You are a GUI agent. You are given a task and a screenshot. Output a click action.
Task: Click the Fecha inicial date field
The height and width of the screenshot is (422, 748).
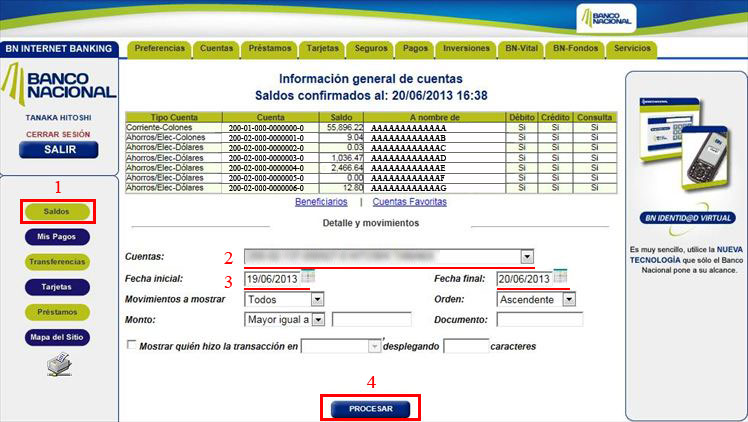(272, 279)
